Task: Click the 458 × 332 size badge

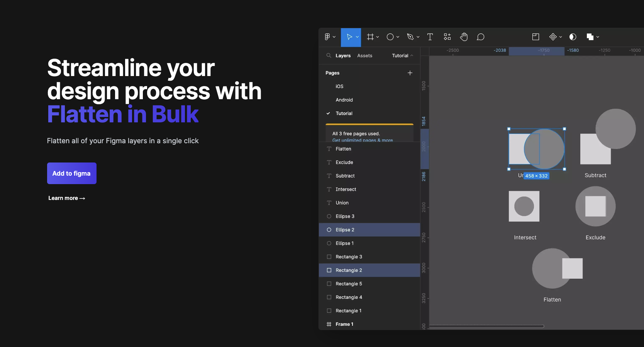Action: point(536,176)
